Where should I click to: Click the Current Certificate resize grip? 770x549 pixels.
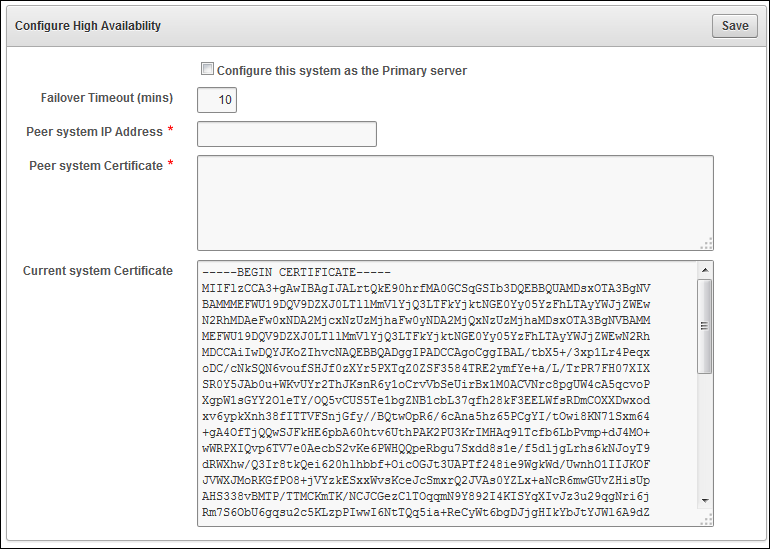tap(707, 520)
